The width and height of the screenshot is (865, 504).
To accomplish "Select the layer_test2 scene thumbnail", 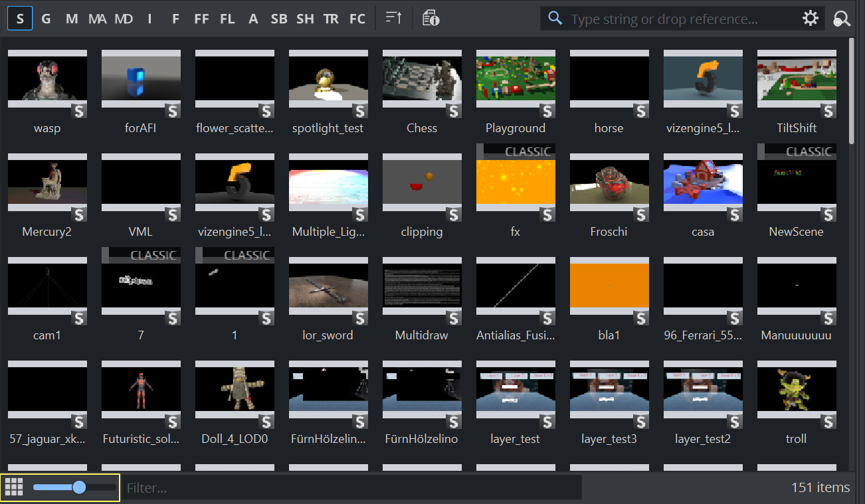I will coord(703,389).
